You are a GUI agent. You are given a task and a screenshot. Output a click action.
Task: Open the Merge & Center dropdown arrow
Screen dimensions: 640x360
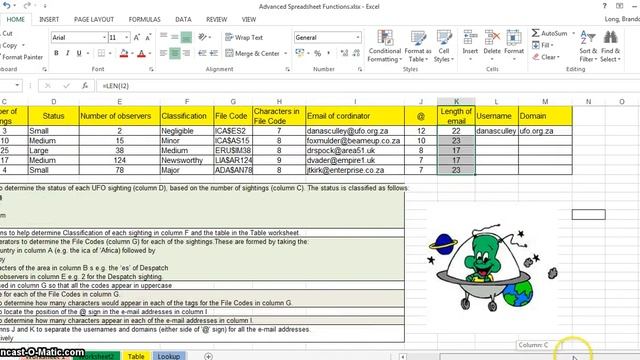pos(285,53)
